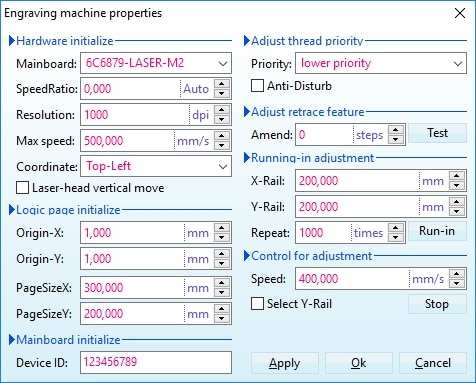This screenshot has height=383, width=476.
Task: Collapse the Hardware initialize section triangle
Action: 12,41
